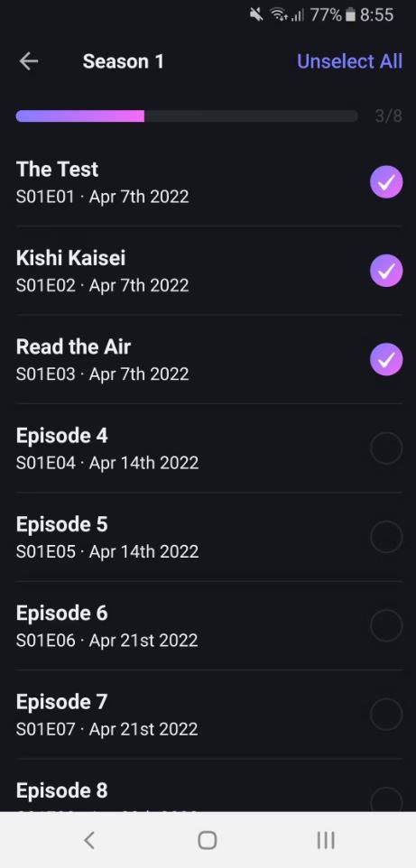This screenshot has height=868, width=416.
Task: Uncheck The Test episode checkmark
Action: pos(386,181)
